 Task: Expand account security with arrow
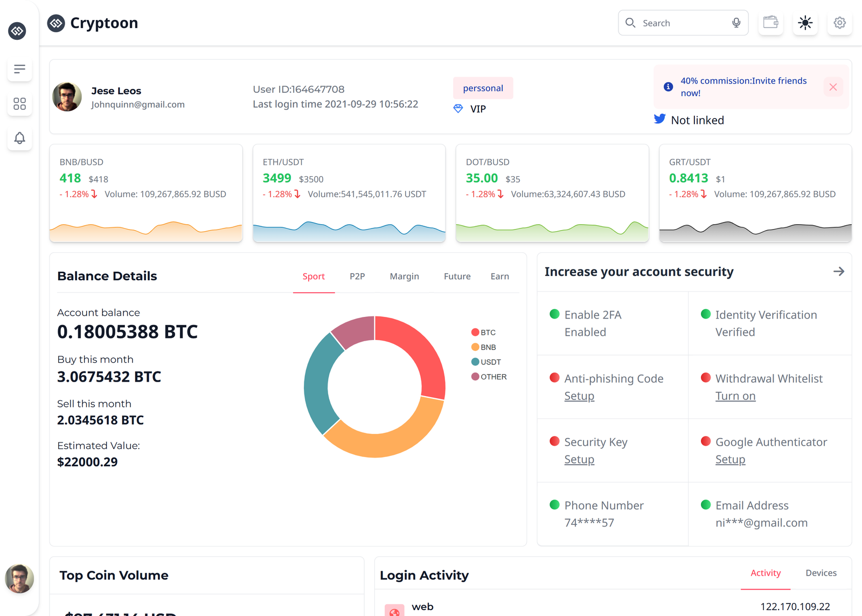pyautogui.click(x=838, y=272)
